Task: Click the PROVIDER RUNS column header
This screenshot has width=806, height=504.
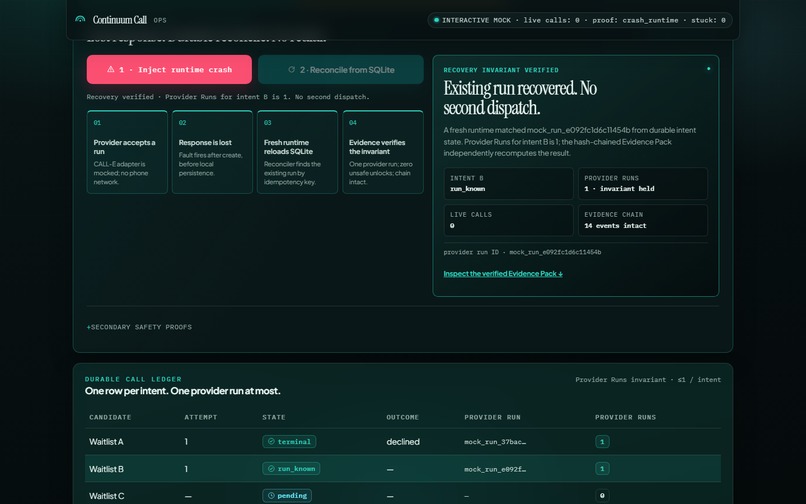Action: pos(626,417)
